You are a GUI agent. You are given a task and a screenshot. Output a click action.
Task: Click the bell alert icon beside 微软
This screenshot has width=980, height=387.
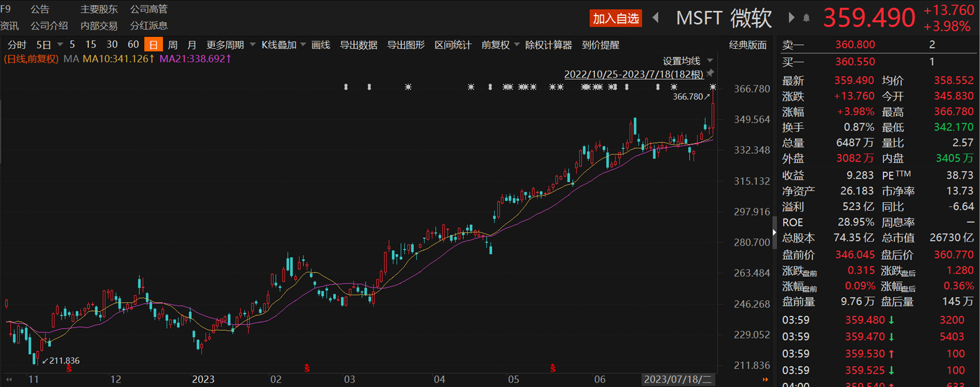(806, 18)
